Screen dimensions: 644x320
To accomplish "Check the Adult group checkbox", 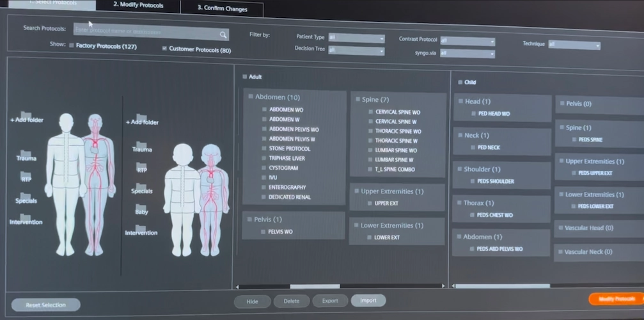I will click(244, 76).
